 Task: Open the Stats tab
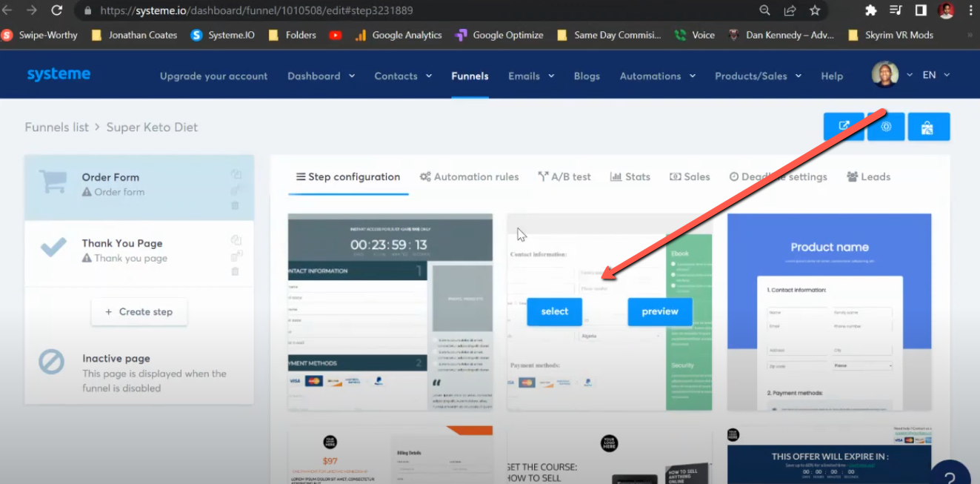(x=630, y=176)
